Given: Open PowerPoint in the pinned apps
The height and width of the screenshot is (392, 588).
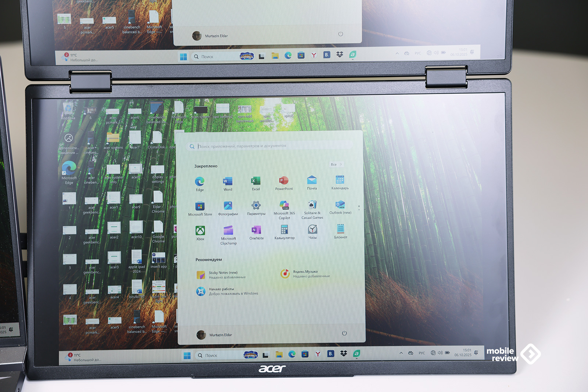Looking at the screenshot, I should point(284,182).
